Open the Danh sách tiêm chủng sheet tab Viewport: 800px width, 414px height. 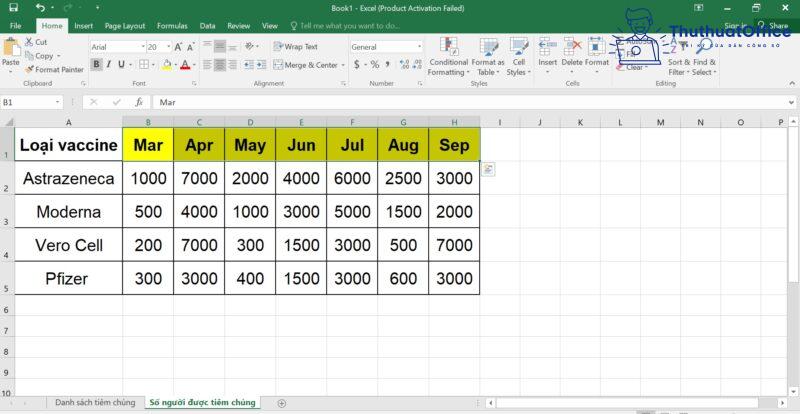pyautogui.click(x=95, y=402)
